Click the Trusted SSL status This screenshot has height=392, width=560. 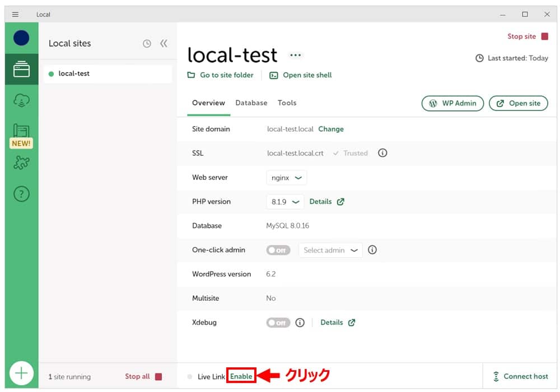point(351,153)
